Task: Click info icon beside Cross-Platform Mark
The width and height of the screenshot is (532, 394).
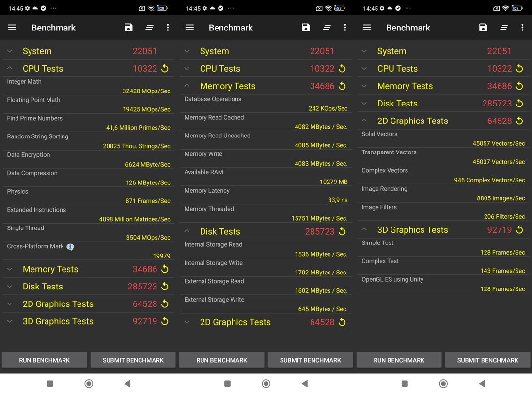Action: 70,247
